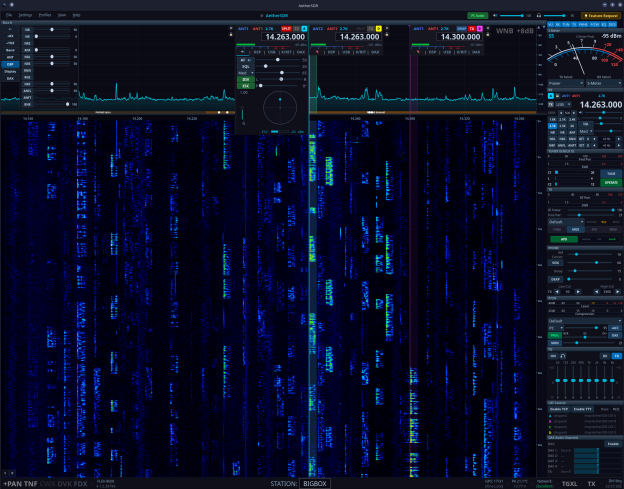Open the View menu
This screenshot has width=624, height=489.
62,15
